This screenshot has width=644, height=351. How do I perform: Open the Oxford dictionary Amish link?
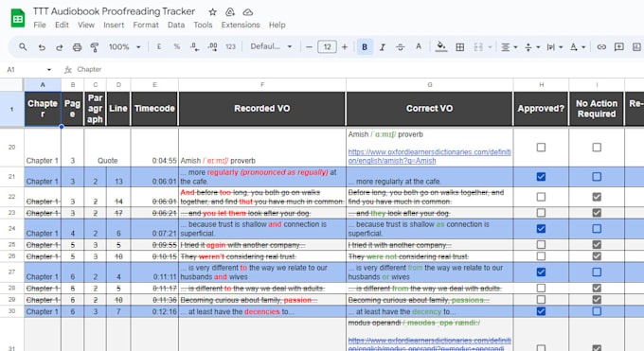tap(429, 156)
